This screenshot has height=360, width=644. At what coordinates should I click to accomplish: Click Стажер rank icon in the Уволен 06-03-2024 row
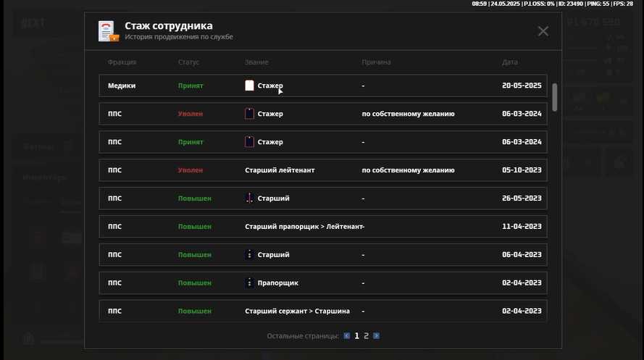point(249,114)
